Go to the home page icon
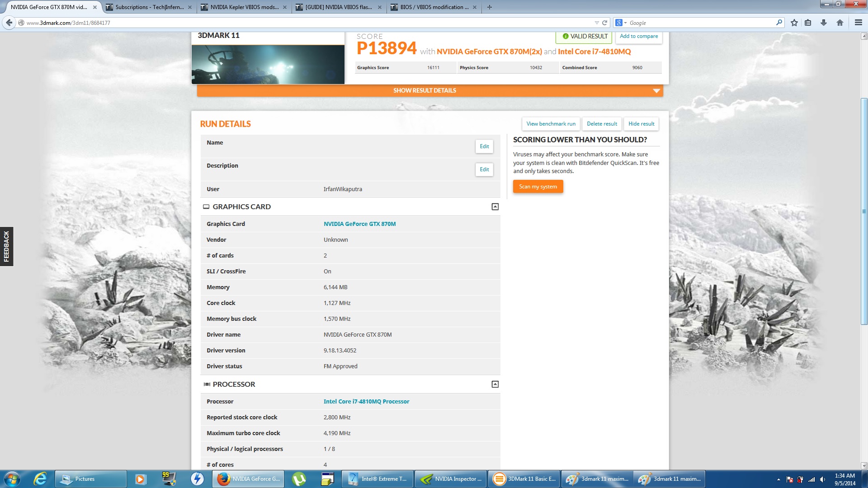The width and height of the screenshot is (868, 488). click(x=840, y=23)
